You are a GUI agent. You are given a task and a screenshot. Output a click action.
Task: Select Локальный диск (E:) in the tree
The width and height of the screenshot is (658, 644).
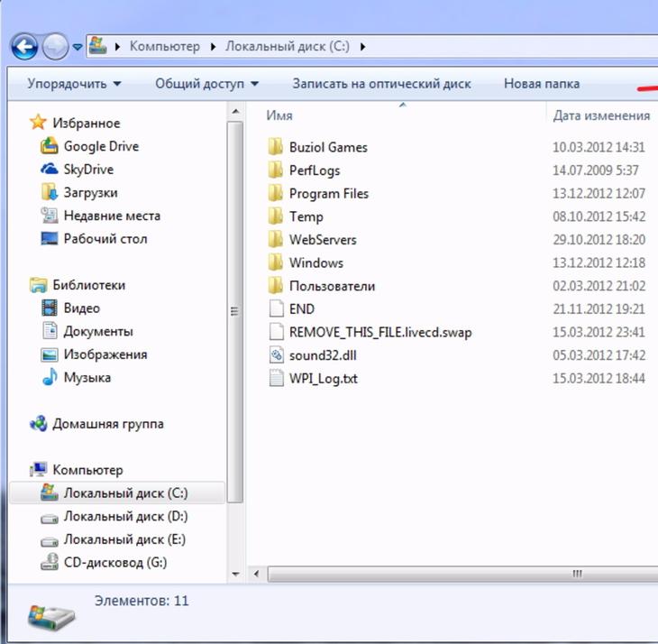[x=113, y=539]
